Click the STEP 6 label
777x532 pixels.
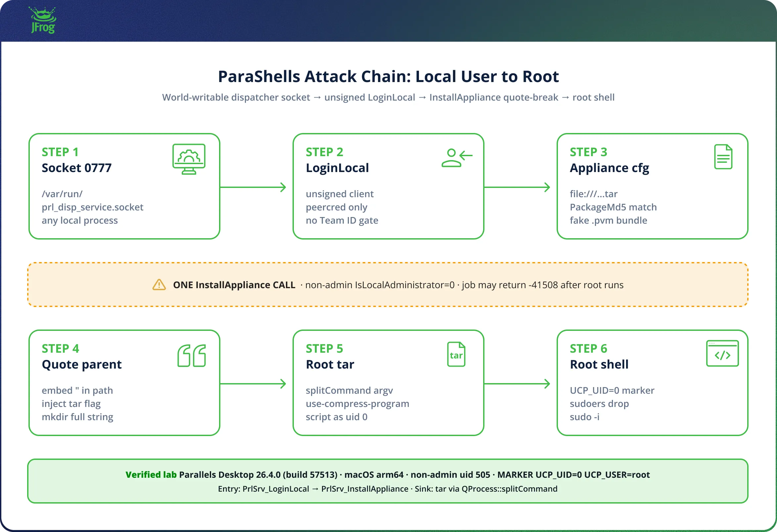pos(588,348)
